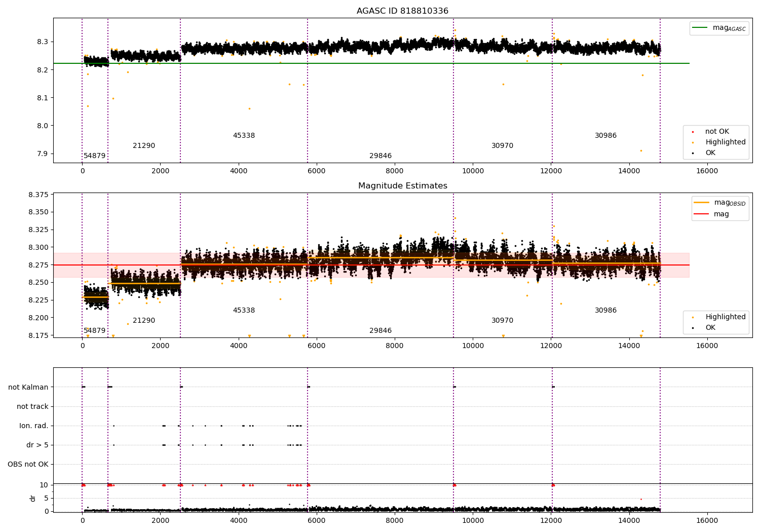The image size is (760, 532).
Task: Click the "OK" legend entry in Magnitude Estimates plot
Action: click(710, 328)
